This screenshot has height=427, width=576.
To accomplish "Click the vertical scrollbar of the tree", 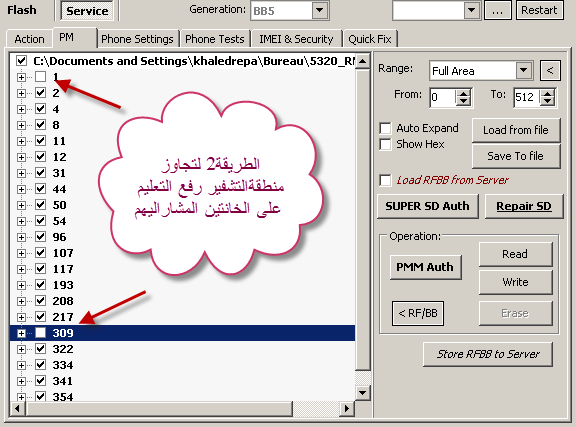I will point(363,220).
